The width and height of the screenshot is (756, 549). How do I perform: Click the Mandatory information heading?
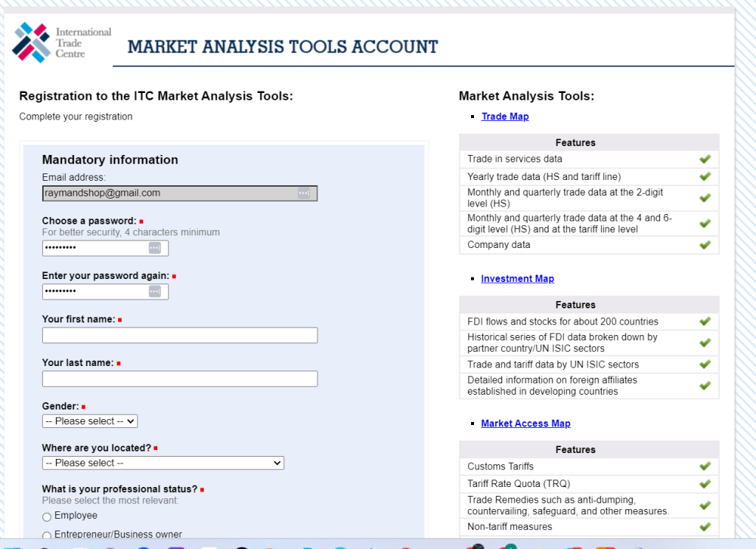coord(110,159)
